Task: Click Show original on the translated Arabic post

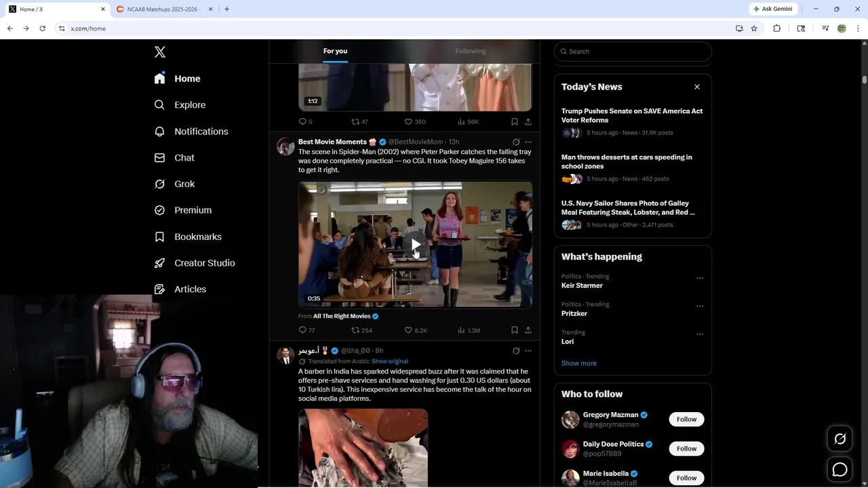Action: 390,361
